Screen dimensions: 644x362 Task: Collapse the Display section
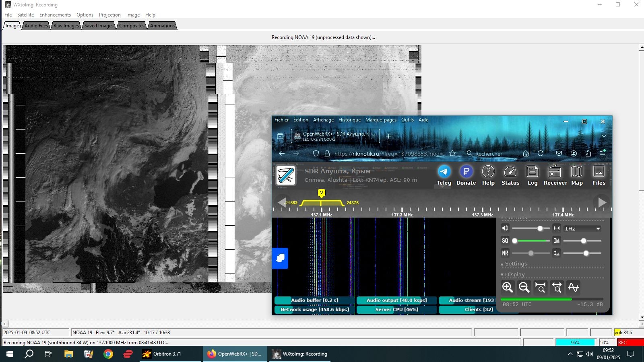[x=515, y=275]
